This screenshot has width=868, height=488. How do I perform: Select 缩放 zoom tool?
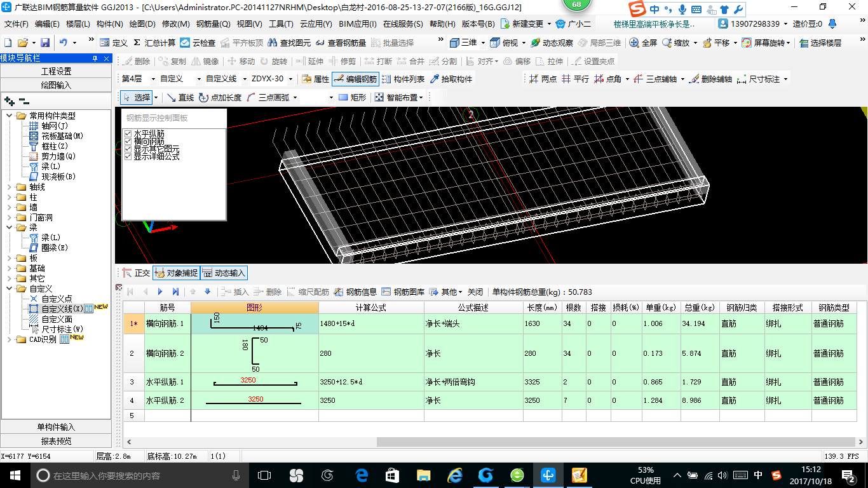point(676,43)
